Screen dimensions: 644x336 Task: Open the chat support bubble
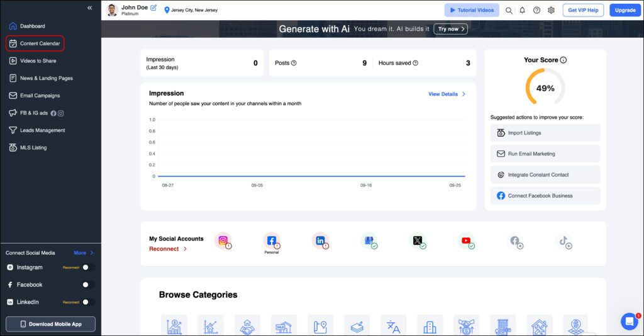click(x=629, y=321)
